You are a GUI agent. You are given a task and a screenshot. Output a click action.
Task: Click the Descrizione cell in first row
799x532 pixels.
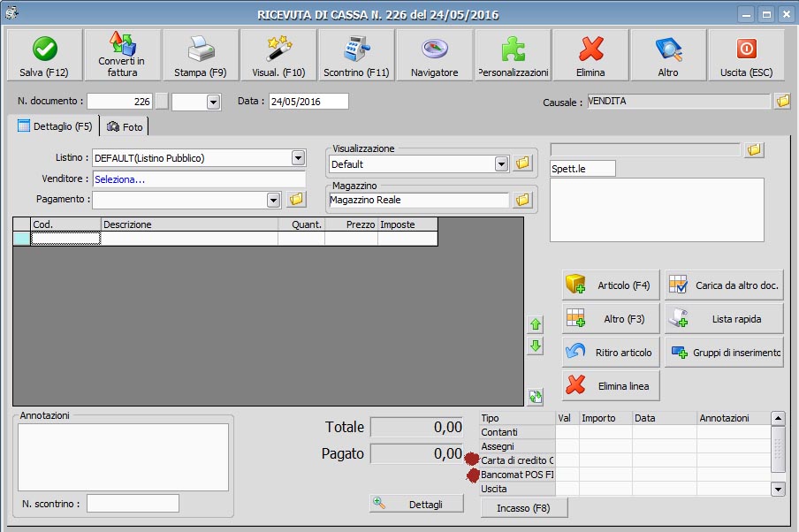pyautogui.click(x=189, y=238)
